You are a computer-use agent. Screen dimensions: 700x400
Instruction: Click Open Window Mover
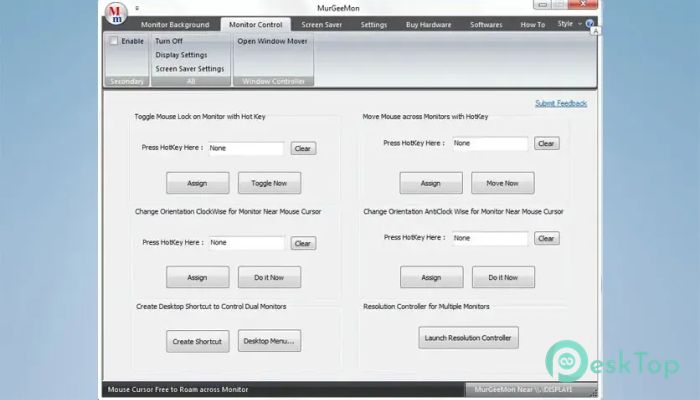point(272,41)
